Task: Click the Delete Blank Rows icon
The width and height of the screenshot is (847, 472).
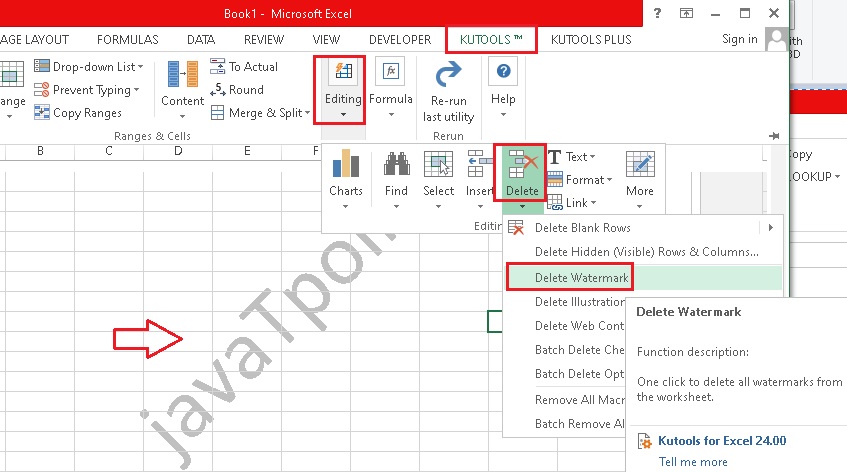Action: 516,228
